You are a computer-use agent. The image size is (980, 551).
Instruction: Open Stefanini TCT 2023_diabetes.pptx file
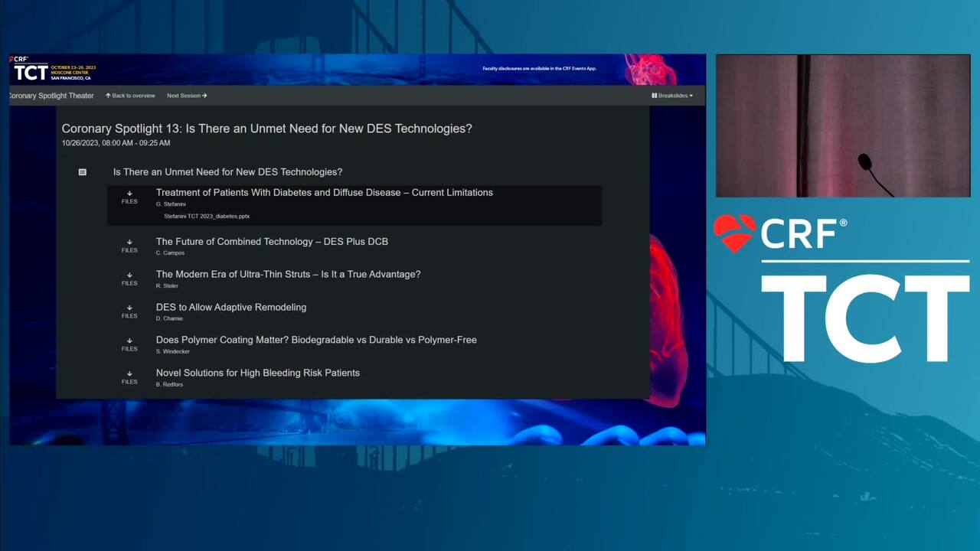click(x=207, y=217)
